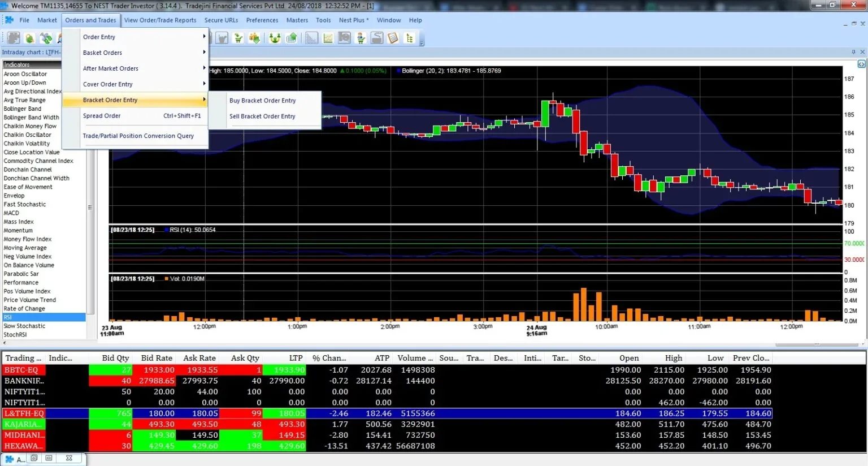Image resolution: width=868 pixels, height=466 pixels.
Task: Open the Preferences menu
Action: coord(262,20)
